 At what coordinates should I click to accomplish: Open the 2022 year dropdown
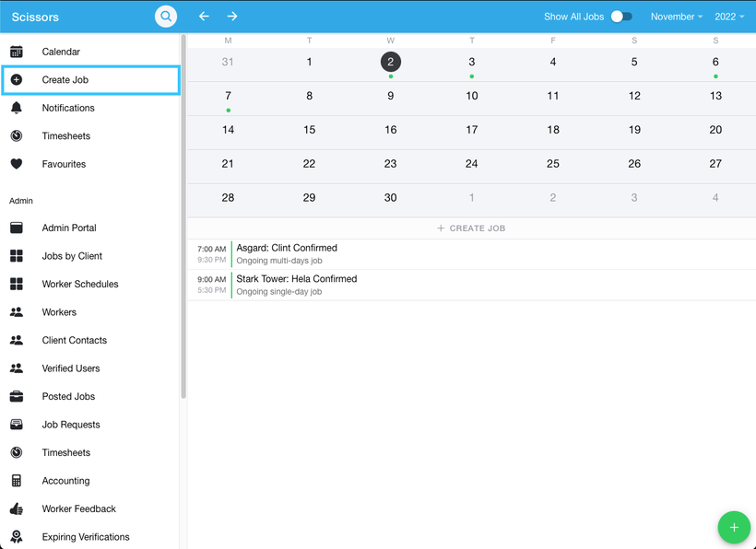coord(729,17)
